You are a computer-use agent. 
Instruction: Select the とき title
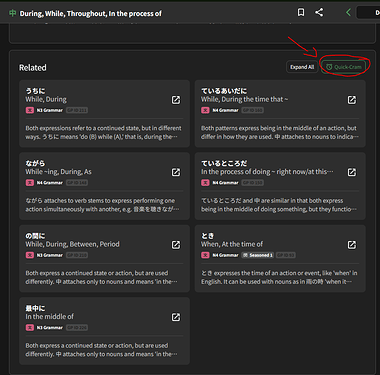pos(208,236)
